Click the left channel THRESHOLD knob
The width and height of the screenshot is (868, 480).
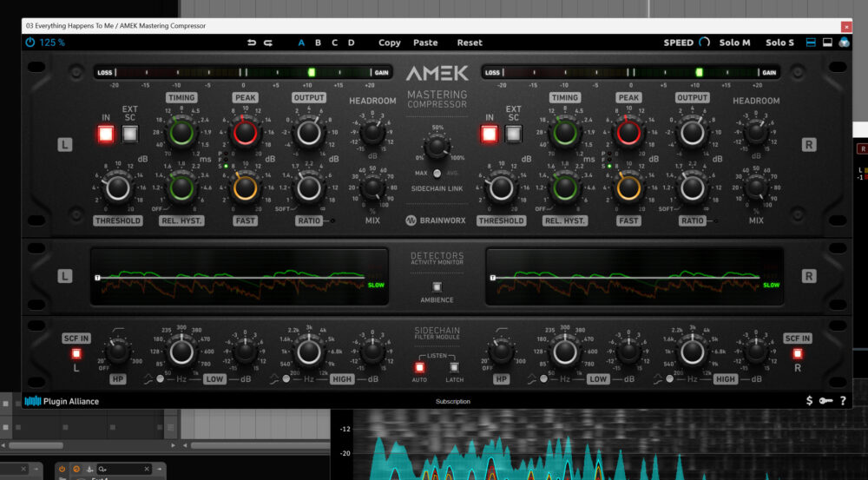[x=117, y=188]
